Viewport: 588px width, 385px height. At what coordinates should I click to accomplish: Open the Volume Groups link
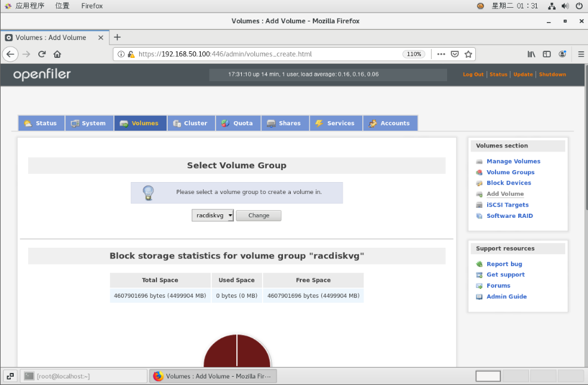point(510,172)
